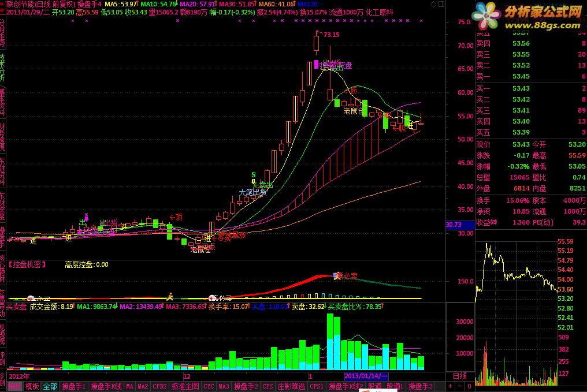Click the MA60: 41.06 label

pyautogui.click(x=276, y=4)
